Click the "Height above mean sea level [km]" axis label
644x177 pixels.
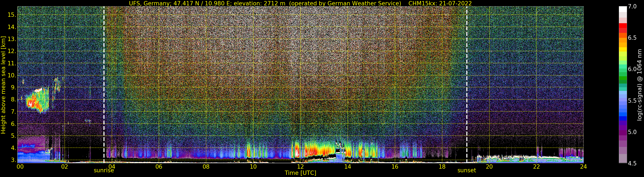point(3,85)
